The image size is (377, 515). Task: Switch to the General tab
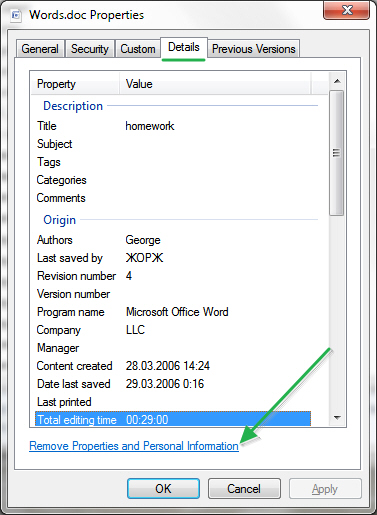point(40,49)
